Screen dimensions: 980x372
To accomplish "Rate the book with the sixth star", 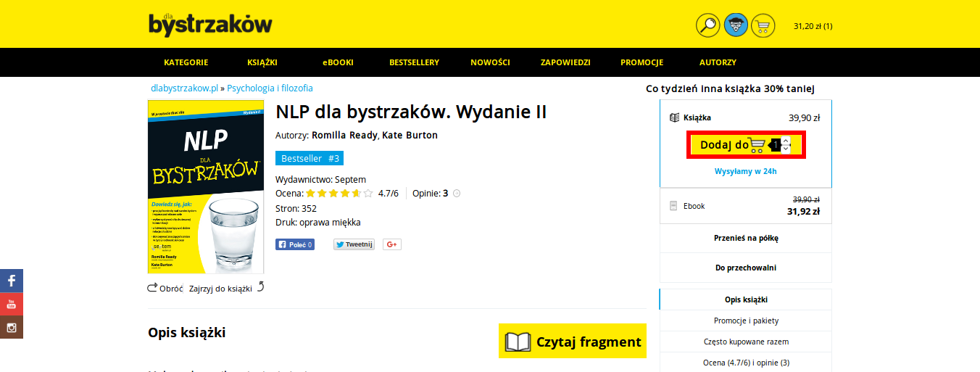I will [368, 194].
